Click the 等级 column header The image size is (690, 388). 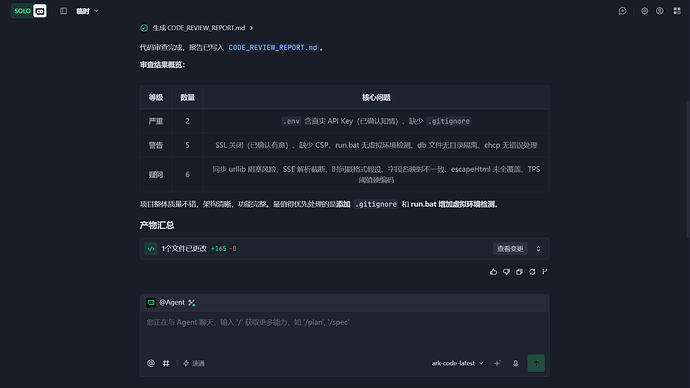(156, 97)
